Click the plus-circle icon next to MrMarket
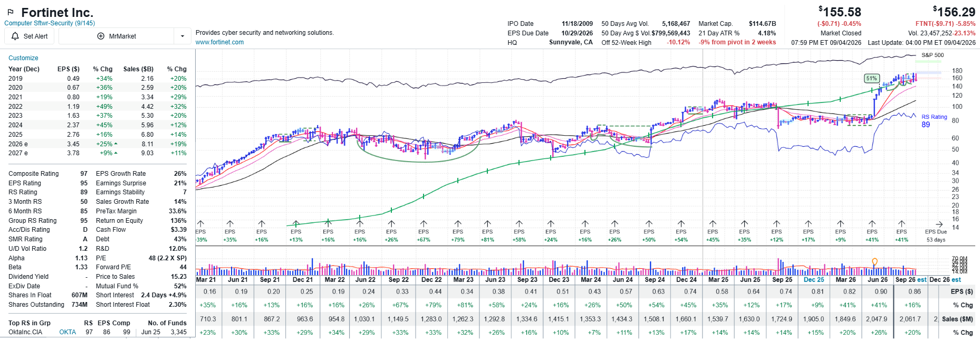 pyautogui.click(x=101, y=36)
